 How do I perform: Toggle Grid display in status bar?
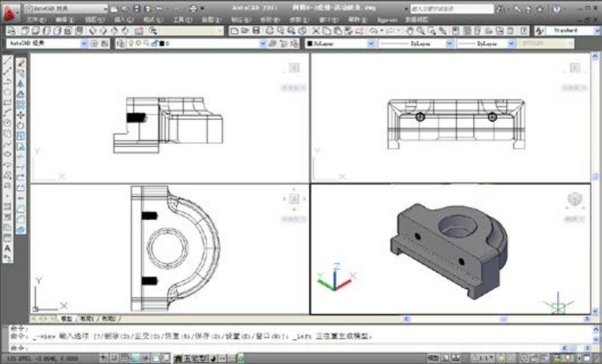(124, 358)
